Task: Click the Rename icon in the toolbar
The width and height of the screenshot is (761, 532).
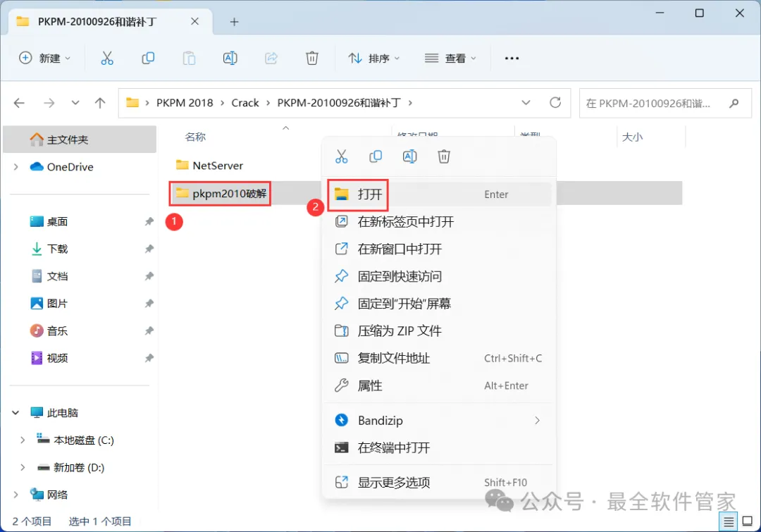Action: pyautogui.click(x=230, y=58)
